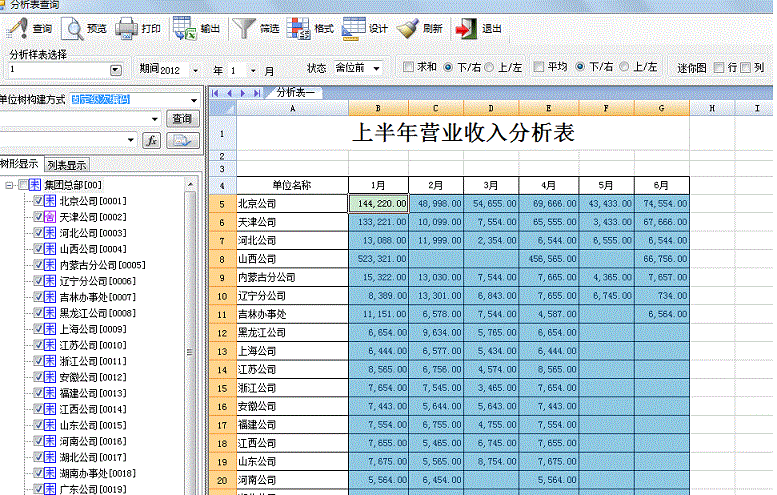Uncheck the 河北公司[0003] checkbox
Viewport: 777px width, 495px height.
pos(38,232)
